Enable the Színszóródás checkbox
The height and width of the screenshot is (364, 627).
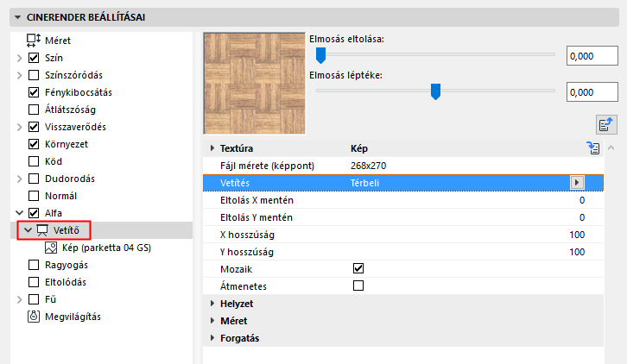point(34,75)
